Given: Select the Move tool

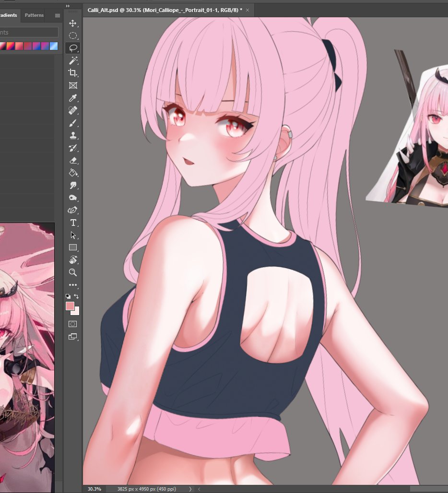Looking at the screenshot, I should pos(72,23).
